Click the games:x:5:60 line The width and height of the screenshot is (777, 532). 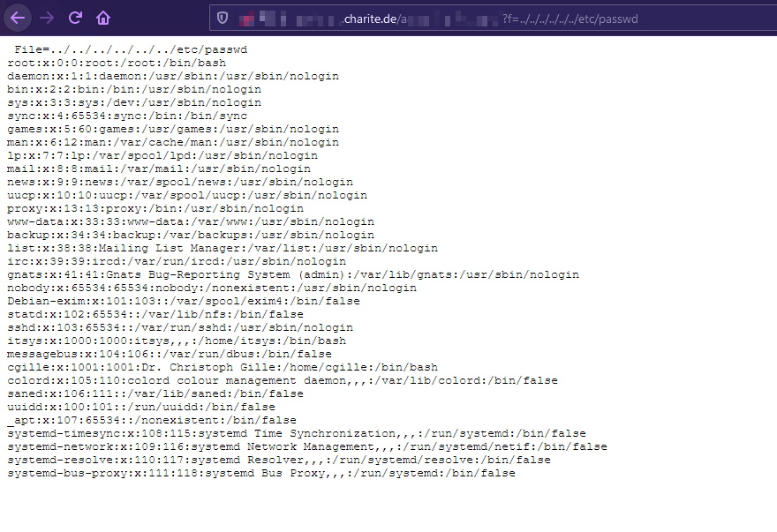point(173,130)
